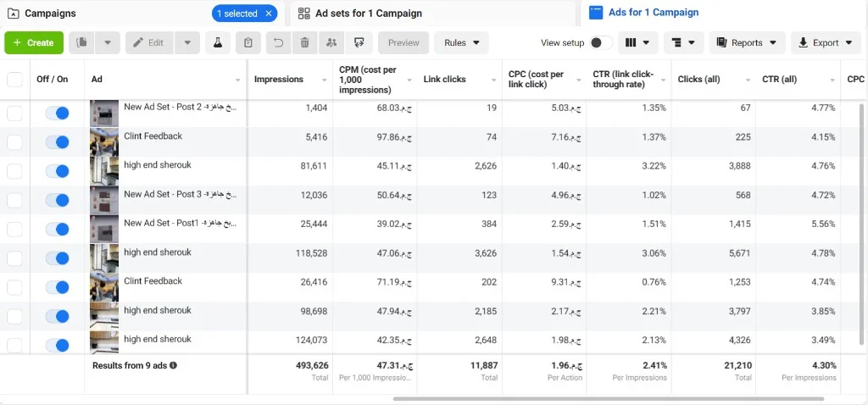
Task: Click the horizontal scrollbar under the table
Action: (609, 398)
